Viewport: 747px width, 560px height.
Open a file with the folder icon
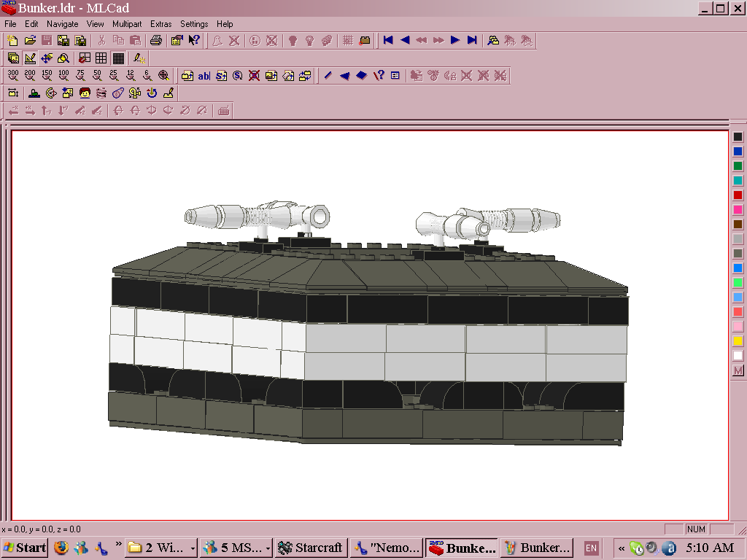click(x=30, y=41)
